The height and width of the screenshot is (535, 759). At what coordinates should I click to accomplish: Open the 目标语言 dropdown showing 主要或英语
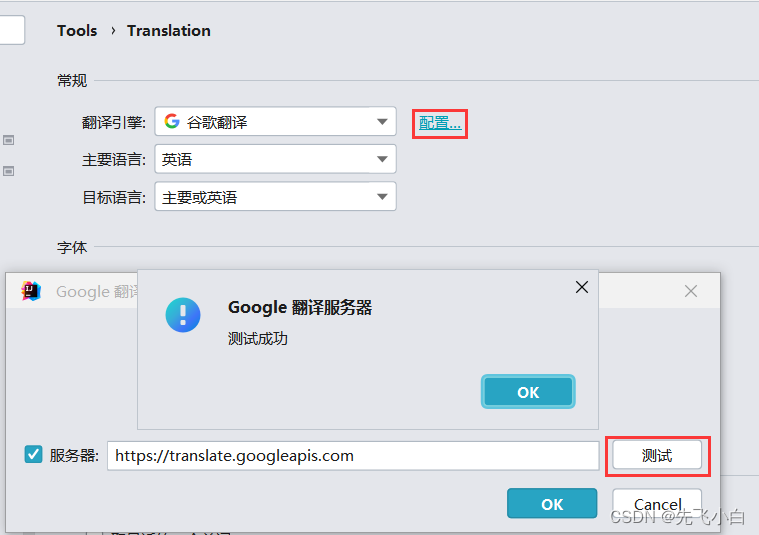point(275,197)
